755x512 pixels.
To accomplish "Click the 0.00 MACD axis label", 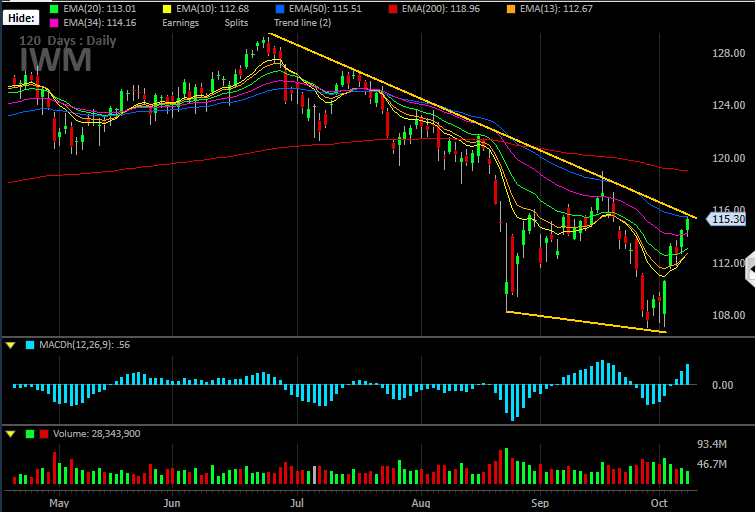I will 722,385.
